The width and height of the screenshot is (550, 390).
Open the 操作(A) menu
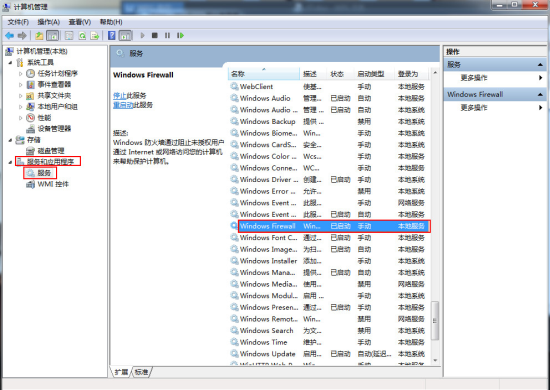pos(48,22)
